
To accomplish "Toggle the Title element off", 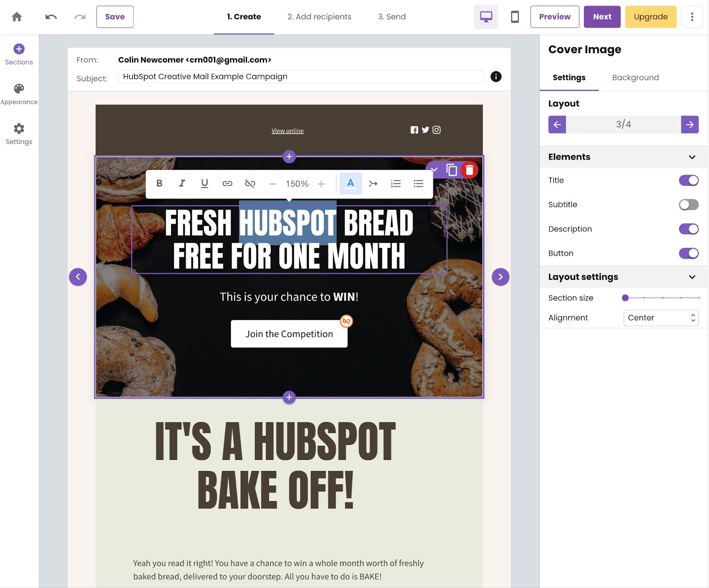I will [x=689, y=180].
